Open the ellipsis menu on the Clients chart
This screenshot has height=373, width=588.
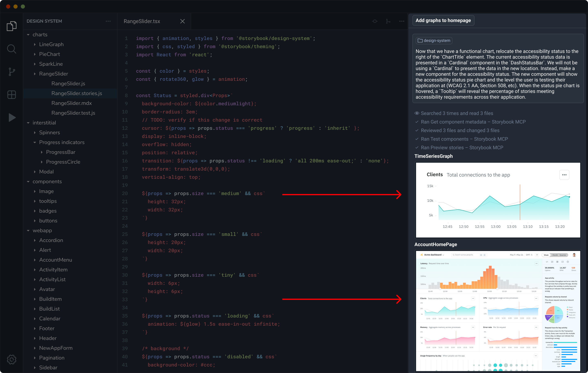pyautogui.click(x=564, y=175)
